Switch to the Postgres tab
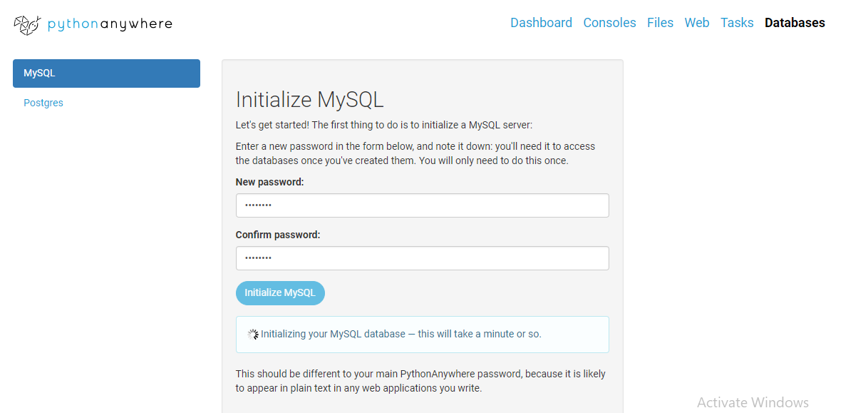Screen dimensions: 868x413 [x=43, y=103]
